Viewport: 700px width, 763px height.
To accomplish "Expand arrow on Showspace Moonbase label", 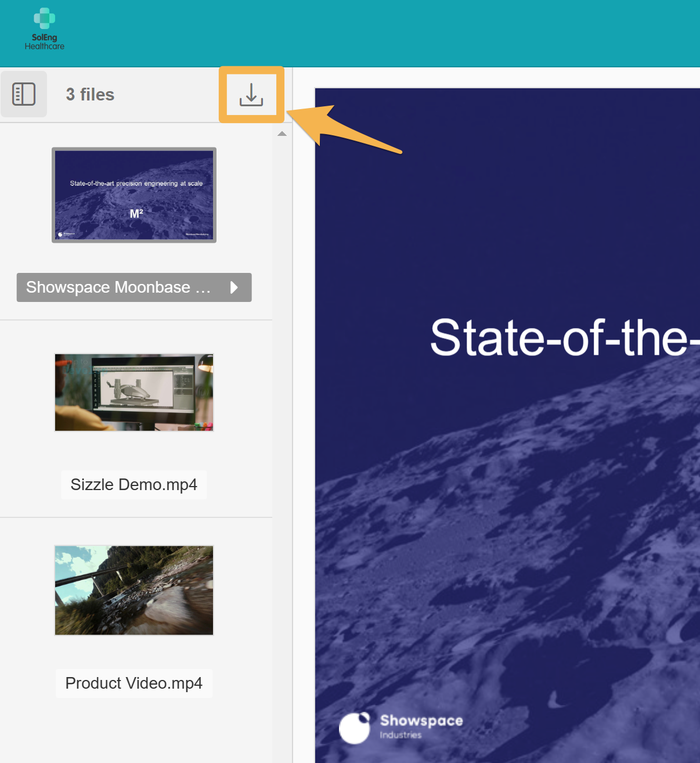I will [x=234, y=287].
